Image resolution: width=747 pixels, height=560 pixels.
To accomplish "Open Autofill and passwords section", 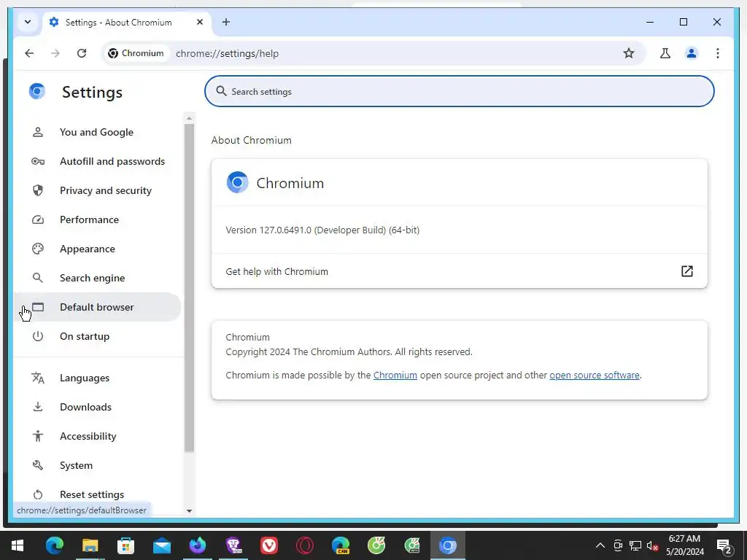I will click(97, 161).
